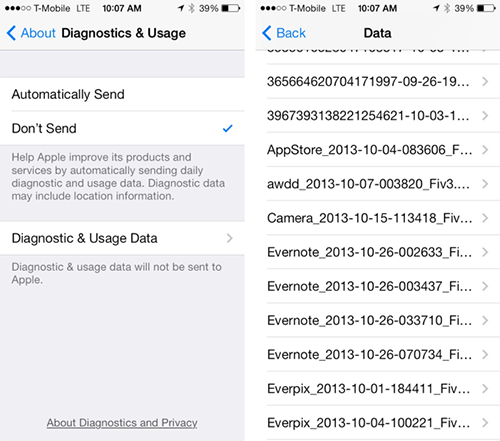Open the awdd_2013-10-07-003820 log entry
This screenshot has height=441, width=500.
click(378, 184)
